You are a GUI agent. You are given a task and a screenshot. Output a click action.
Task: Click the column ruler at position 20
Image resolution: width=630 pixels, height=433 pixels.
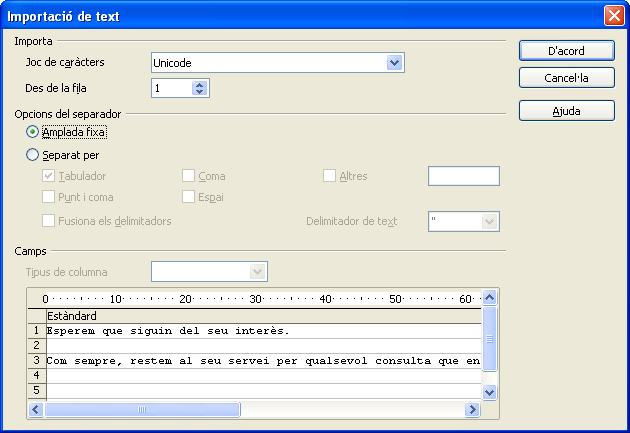(x=185, y=299)
